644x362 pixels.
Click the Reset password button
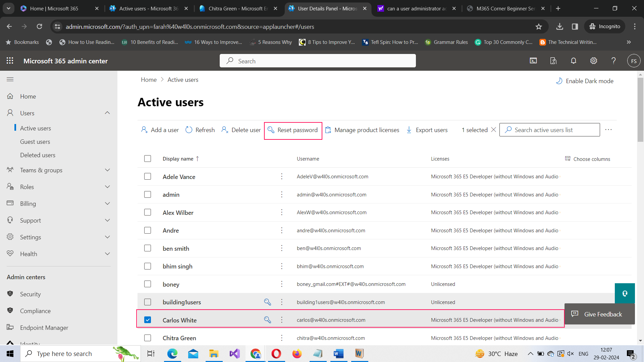293,130
